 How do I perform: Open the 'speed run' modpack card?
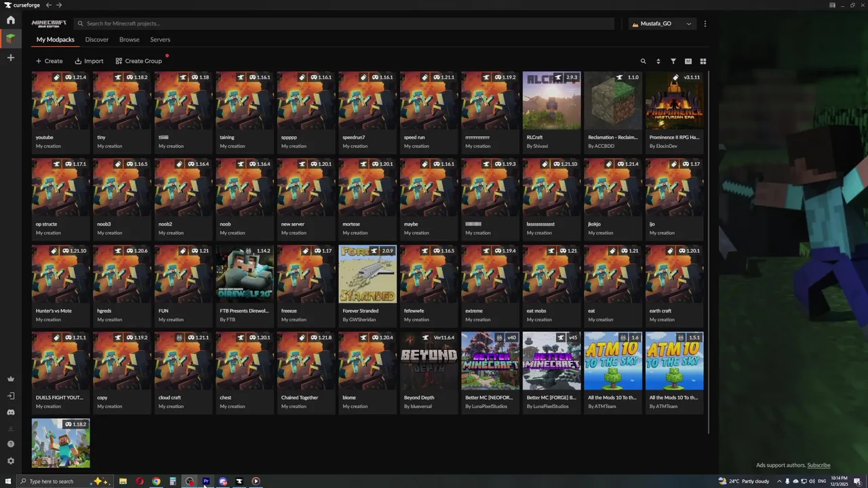point(429,111)
